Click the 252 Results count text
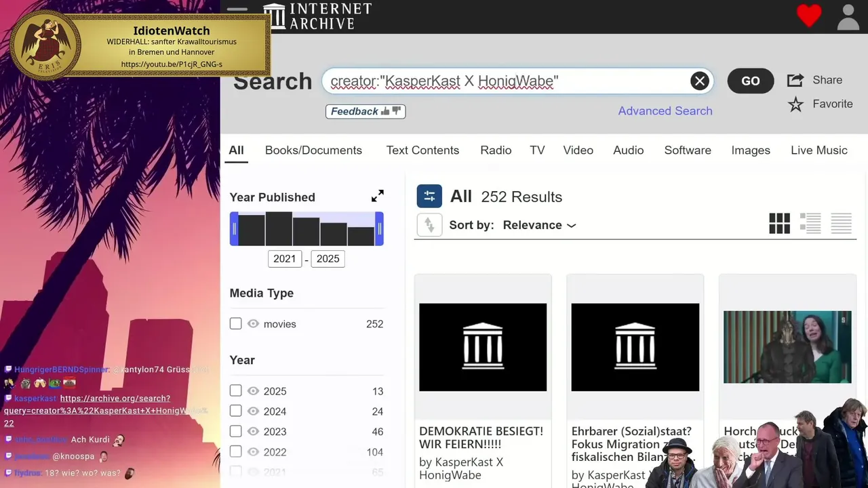The image size is (868, 488). (x=521, y=197)
